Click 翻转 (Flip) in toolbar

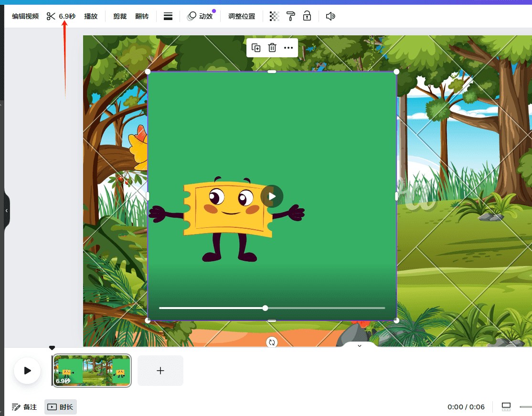(x=142, y=16)
